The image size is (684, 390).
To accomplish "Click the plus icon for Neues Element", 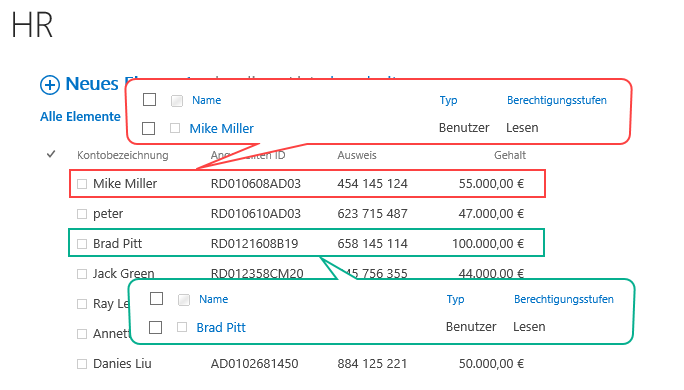I will click(x=50, y=85).
